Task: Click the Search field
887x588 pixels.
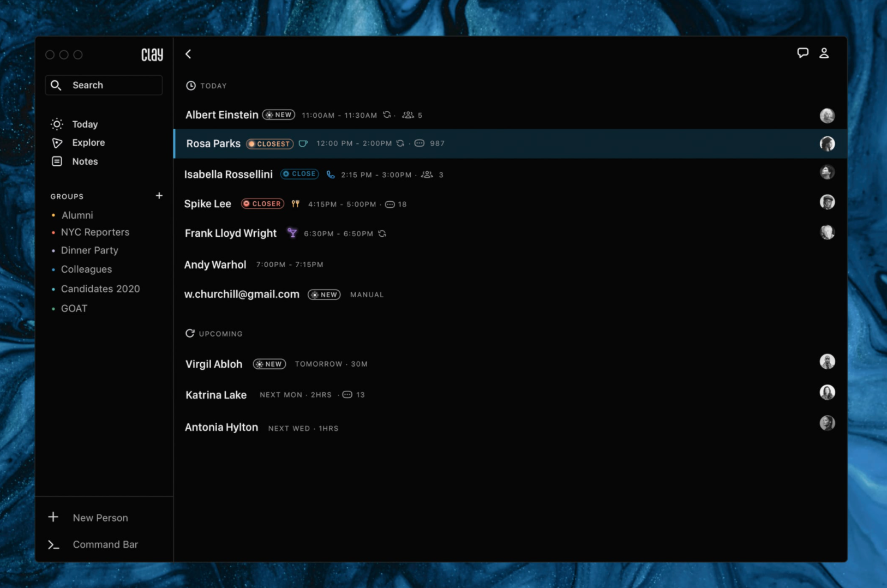Action: click(104, 85)
